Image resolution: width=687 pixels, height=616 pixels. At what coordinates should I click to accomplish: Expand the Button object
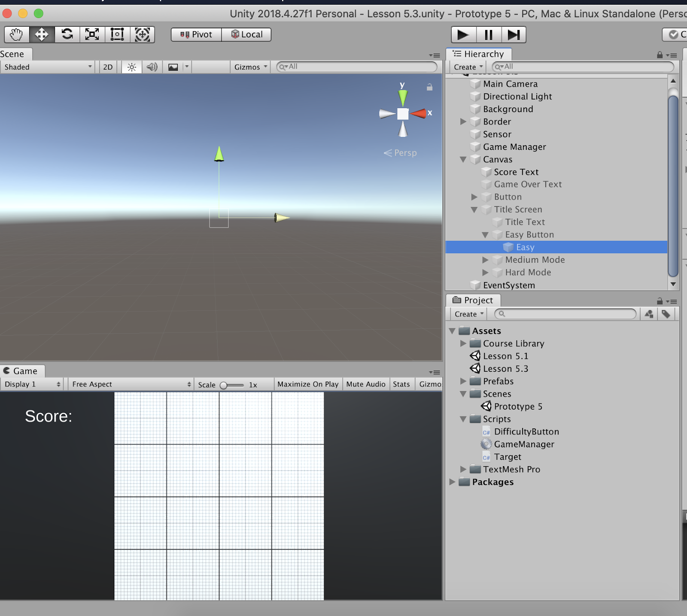(474, 197)
